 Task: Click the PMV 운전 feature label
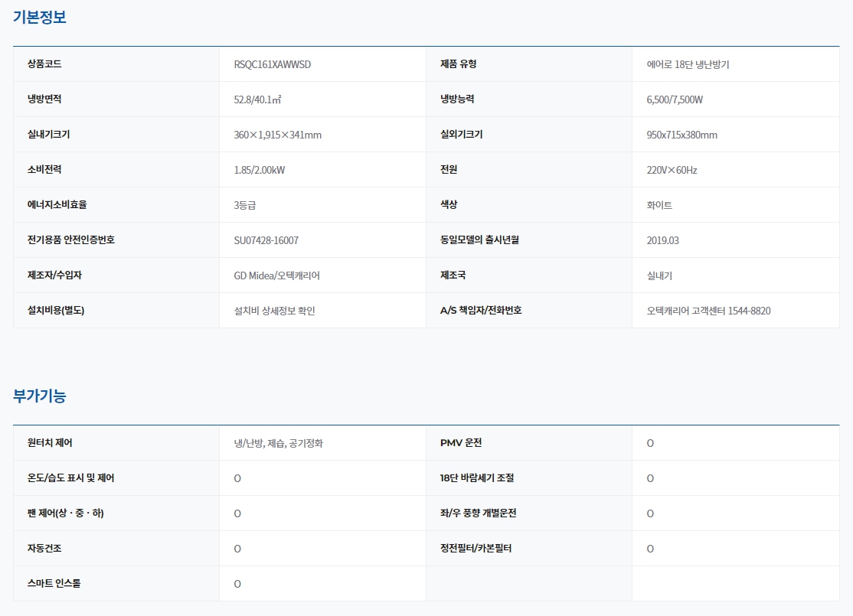click(461, 443)
